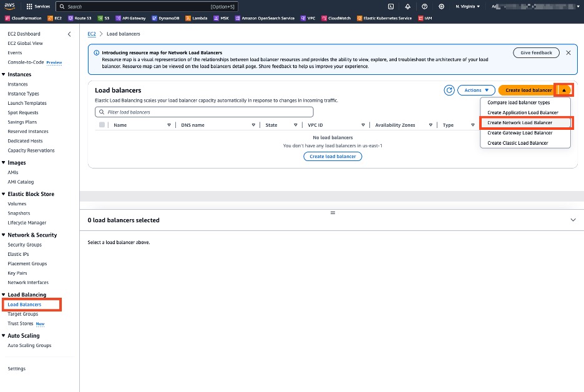Open the help question mark icon
Image resolution: width=584 pixels, height=392 pixels.
click(x=424, y=6)
